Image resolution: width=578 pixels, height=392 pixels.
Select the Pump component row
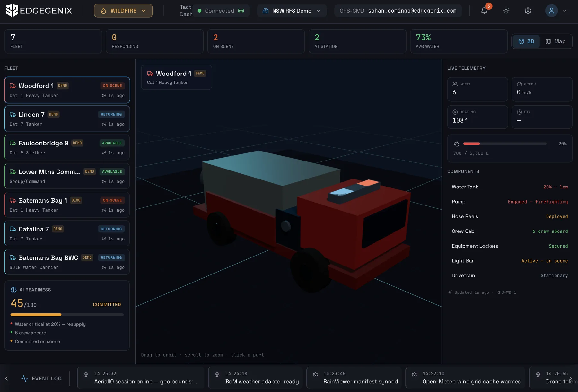510,202
